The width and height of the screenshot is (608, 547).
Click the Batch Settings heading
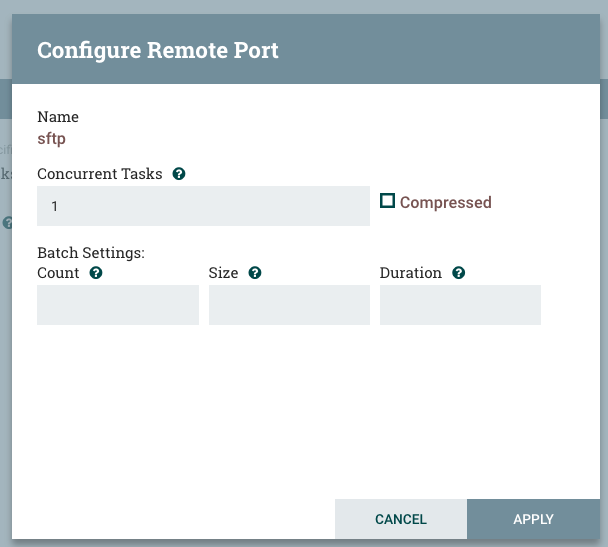(91, 253)
